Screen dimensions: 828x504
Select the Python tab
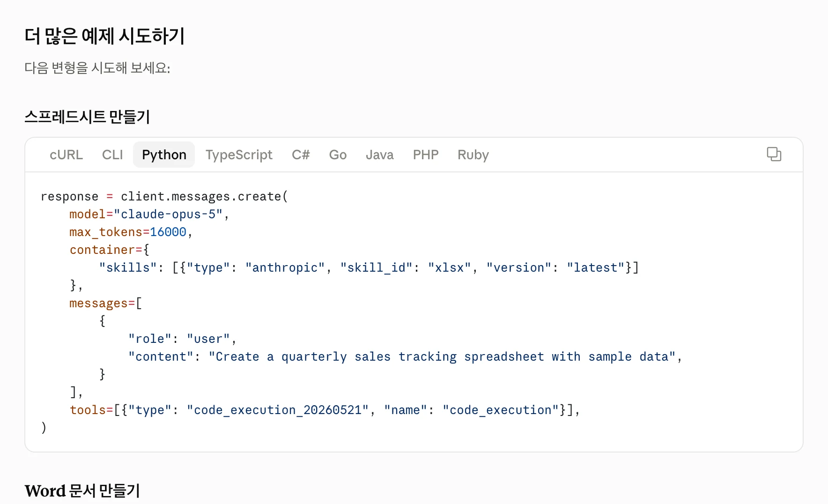point(164,155)
